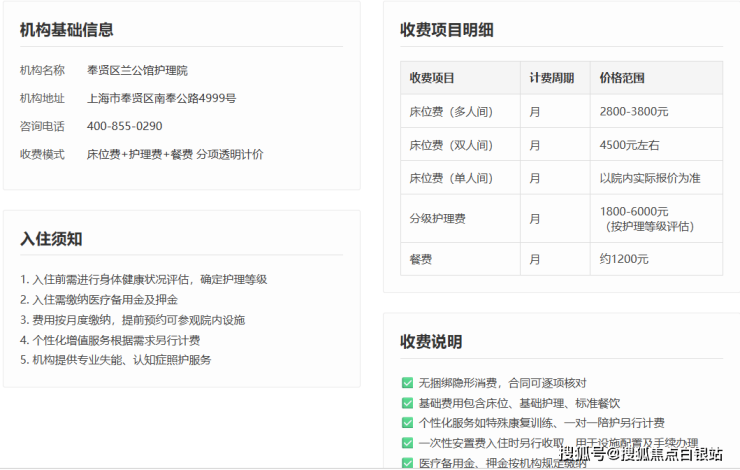
Task: Select the heading 收费说明
Action: (431, 342)
